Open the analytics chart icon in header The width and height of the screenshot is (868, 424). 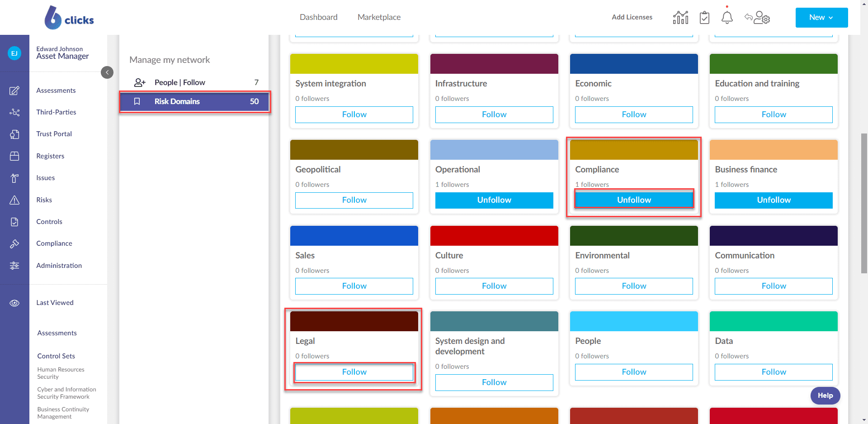pyautogui.click(x=680, y=18)
